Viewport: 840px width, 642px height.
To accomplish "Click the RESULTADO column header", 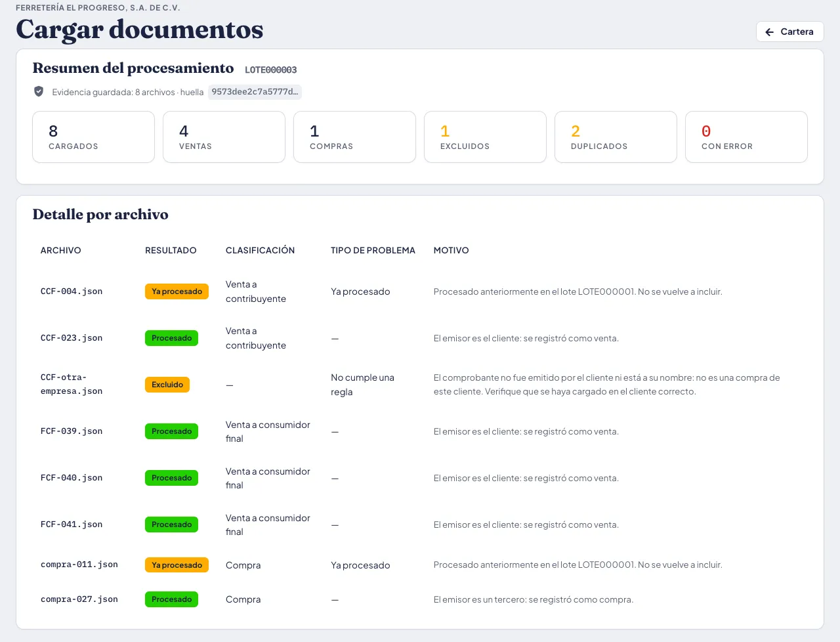I will click(x=171, y=250).
